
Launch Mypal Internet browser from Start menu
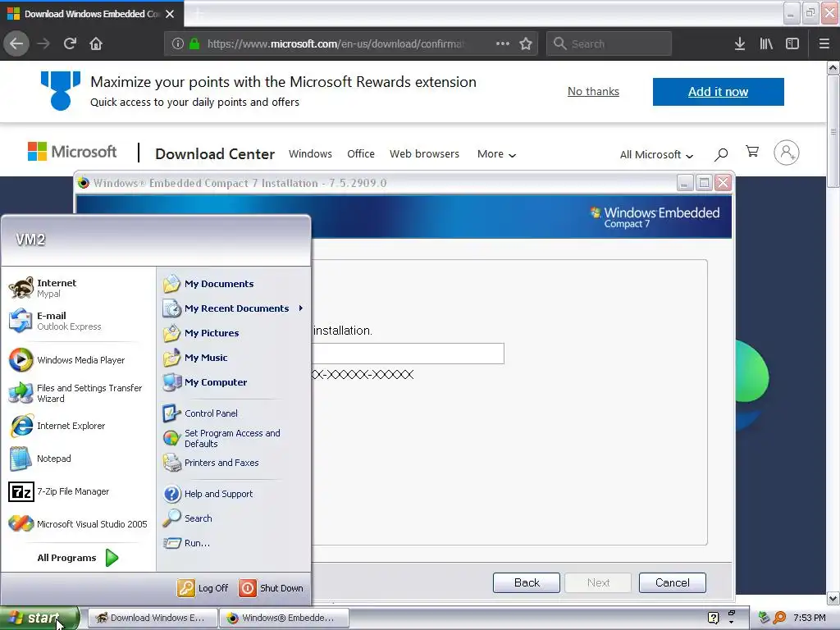[78, 288]
